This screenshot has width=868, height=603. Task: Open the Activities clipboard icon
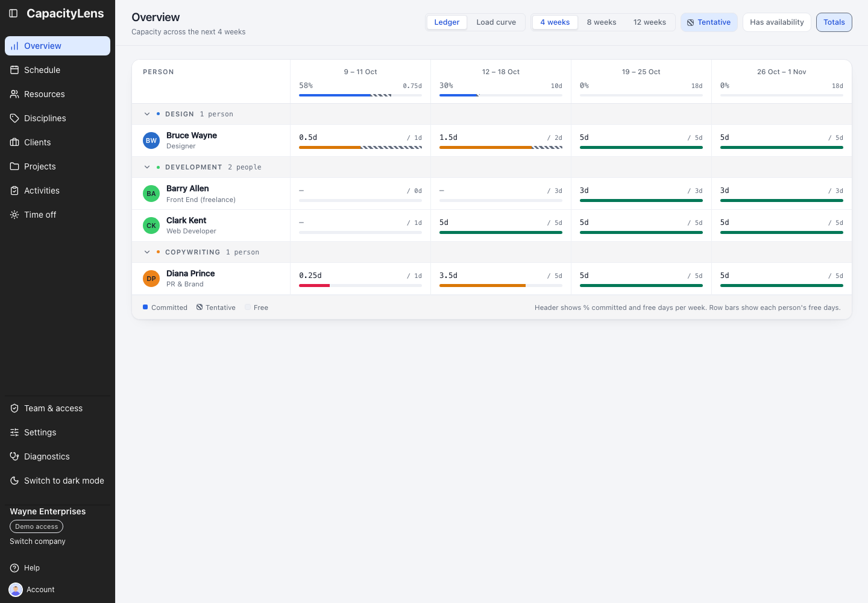point(14,191)
